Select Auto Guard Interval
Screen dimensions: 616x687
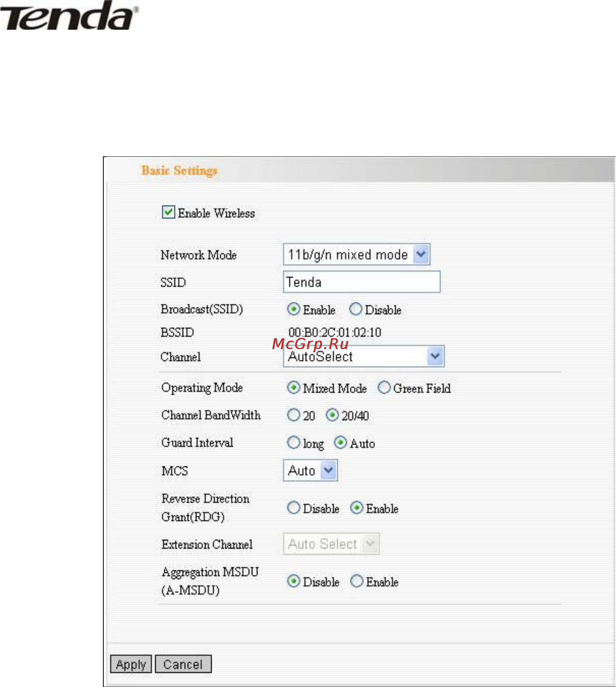(340, 442)
